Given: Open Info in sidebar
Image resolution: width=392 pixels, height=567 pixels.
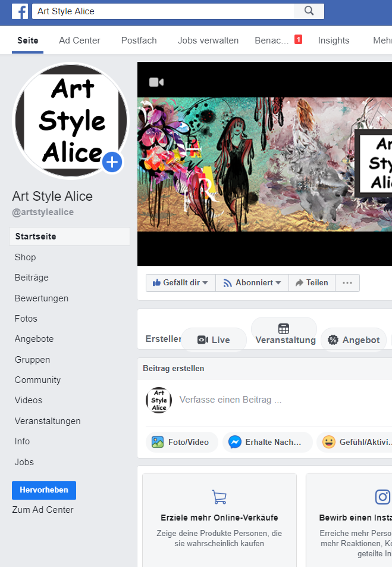Looking at the screenshot, I should pos(22,441).
